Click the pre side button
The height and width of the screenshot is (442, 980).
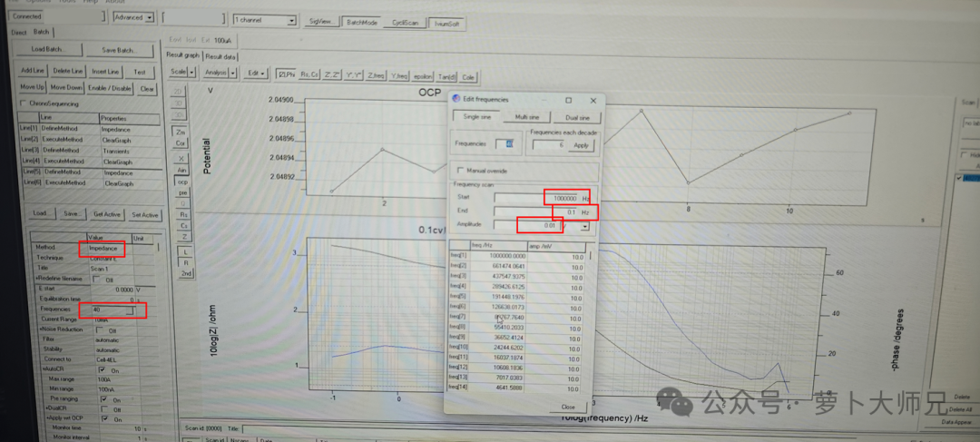click(183, 192)
